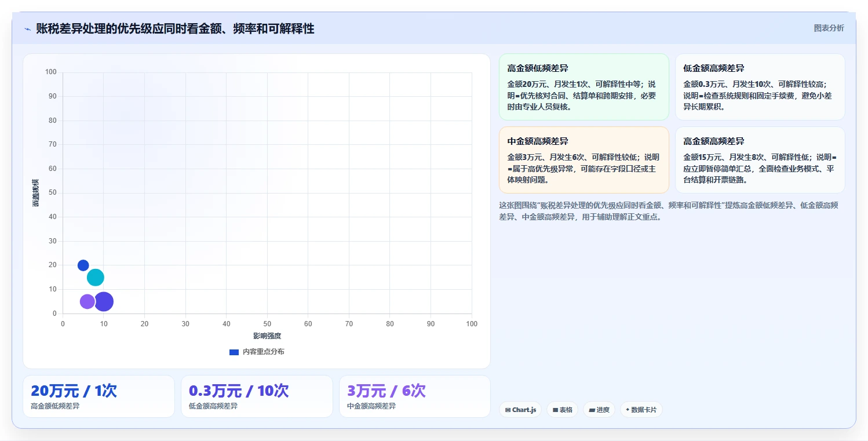Toggle the 内容重点分布 legend swatch

click(234, 352)
